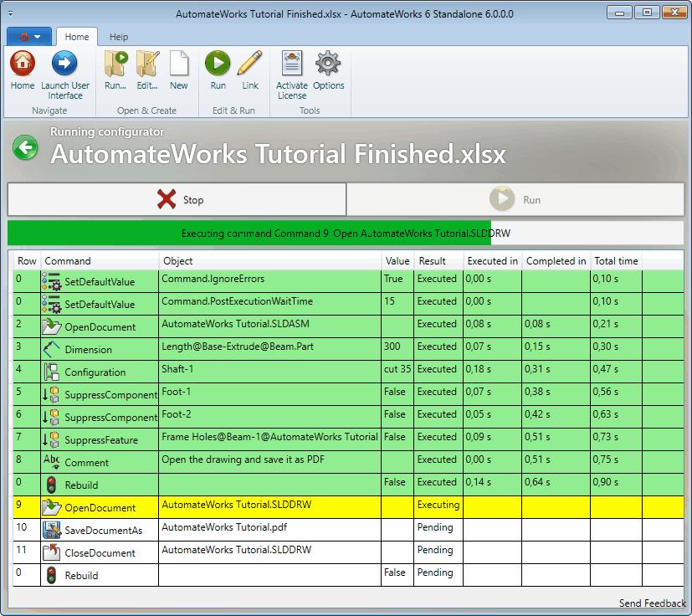Select the Row column header

27,261
